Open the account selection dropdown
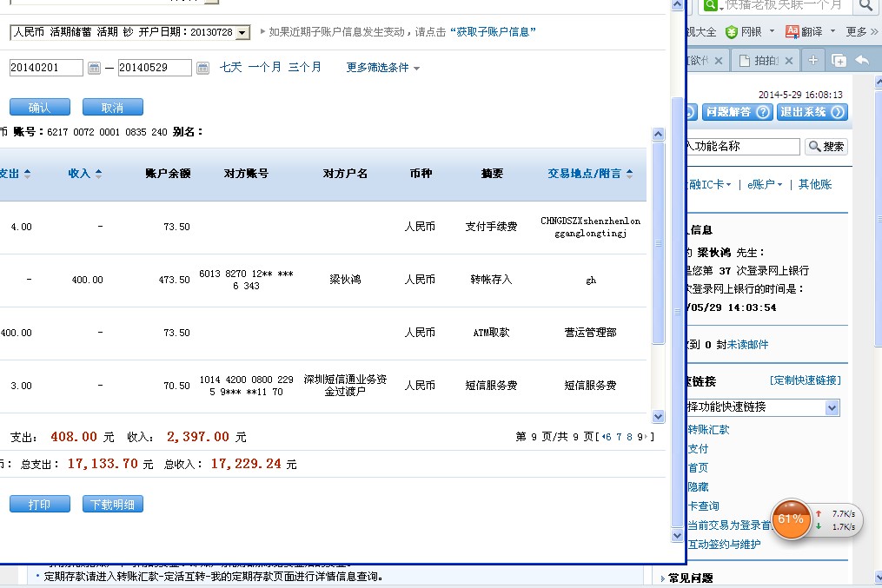882x588 pixels. tap(242, 32)
